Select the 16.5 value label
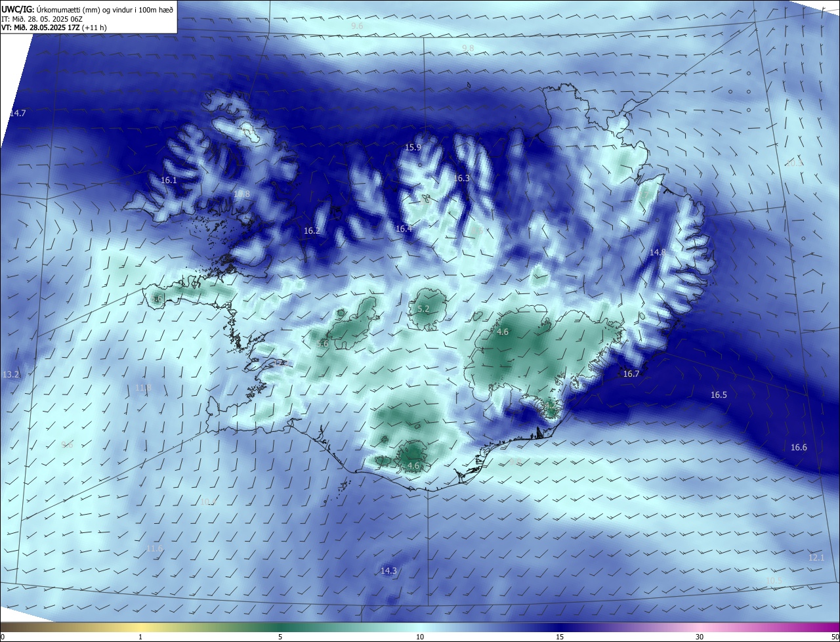This screenshot has width=840, height=642. 719,395
